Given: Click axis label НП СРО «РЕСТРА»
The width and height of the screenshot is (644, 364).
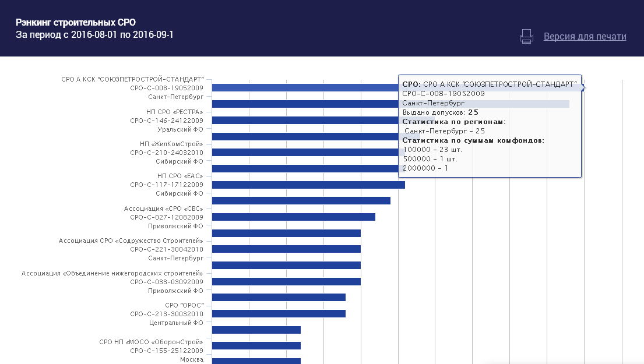Looking at the screenshot, I should tap(175, 112).
